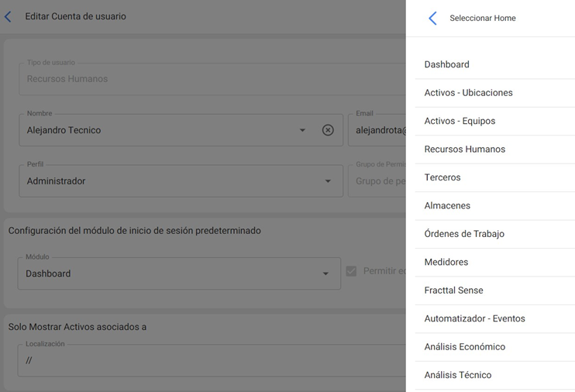Choose Automatizador - Eventos option

coord(474,318)
